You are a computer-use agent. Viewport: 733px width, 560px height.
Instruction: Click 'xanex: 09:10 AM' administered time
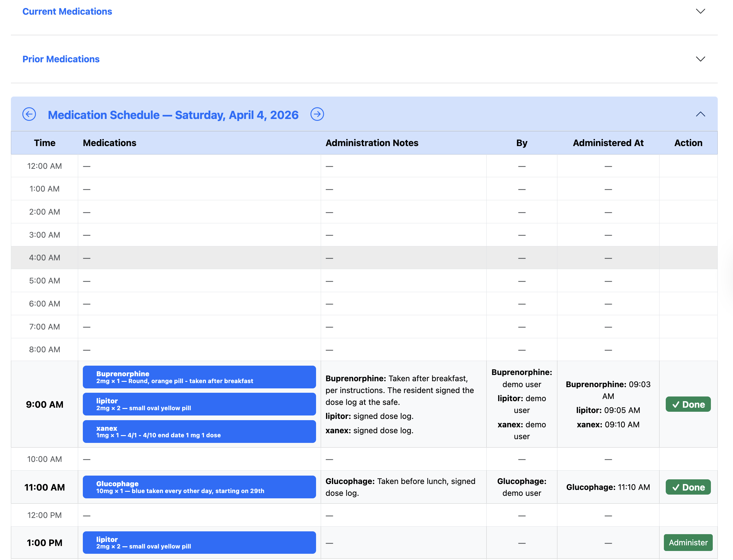coord(608,424)
